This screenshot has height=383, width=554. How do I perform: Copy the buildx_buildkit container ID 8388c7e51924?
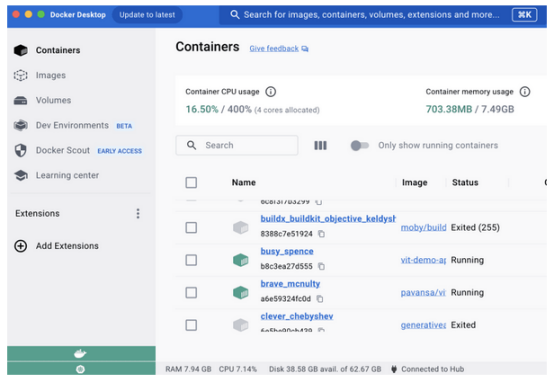321,234
